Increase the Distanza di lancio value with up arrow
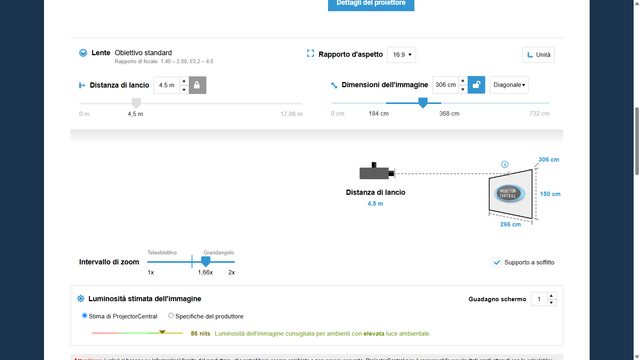Viewport: 640px width, 360px height. pyautogui.click(x=184, y=81)
